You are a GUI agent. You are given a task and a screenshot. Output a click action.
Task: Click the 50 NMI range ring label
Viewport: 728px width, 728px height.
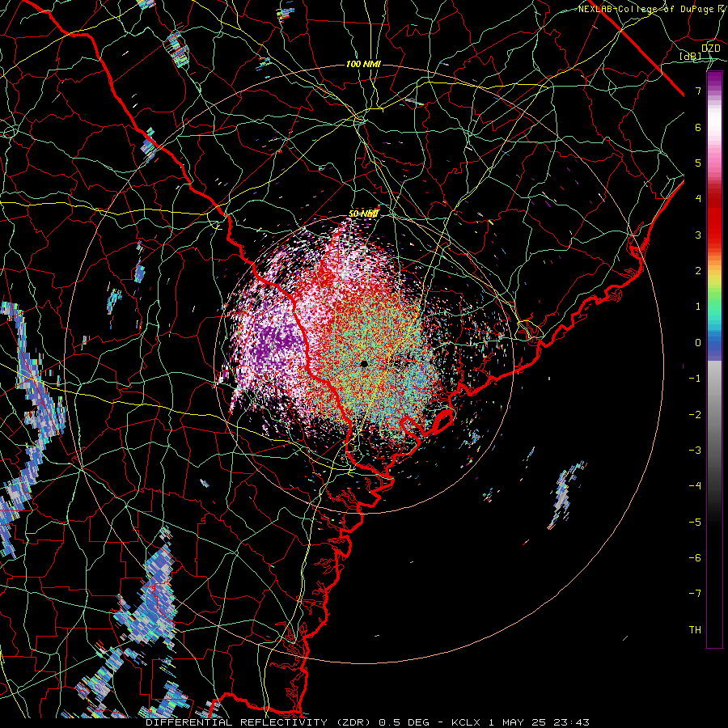click(363, 214)
